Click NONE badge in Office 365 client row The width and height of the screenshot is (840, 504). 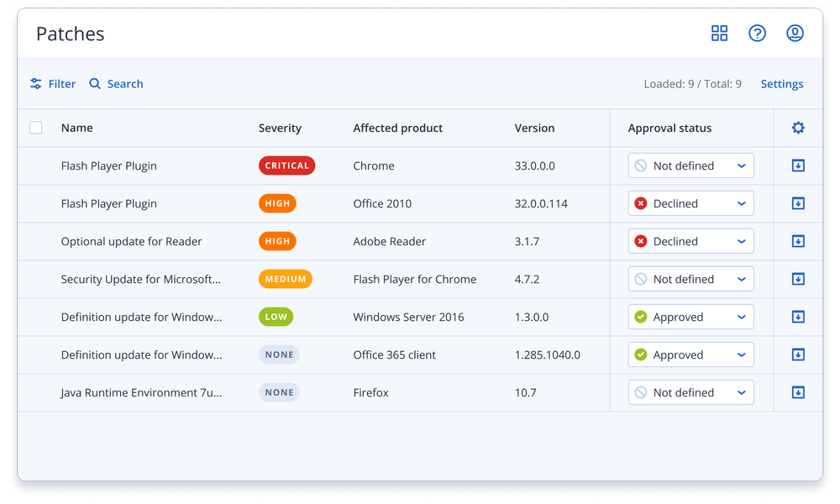[x=279, y=354]
